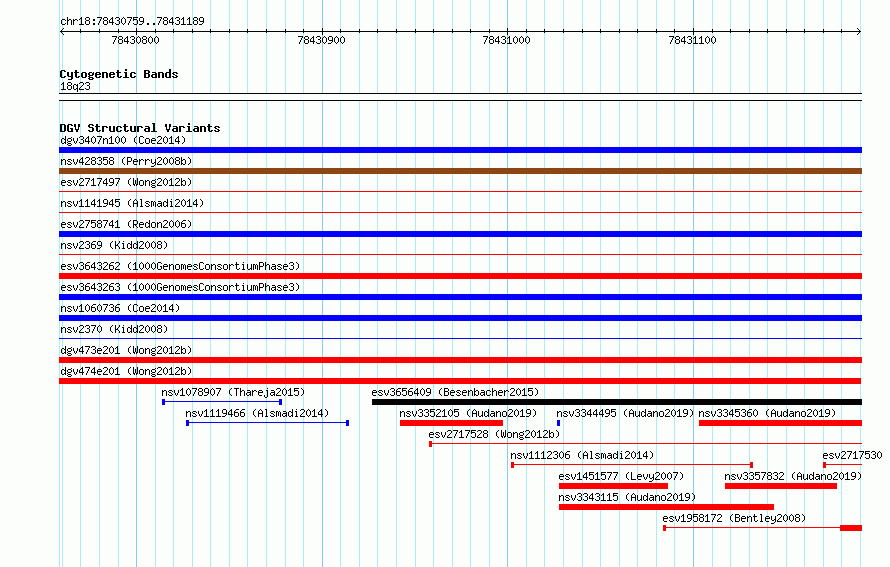The image size is (890, 567).
Task: Click the blue esv2758741 bar
Action: 460,234
